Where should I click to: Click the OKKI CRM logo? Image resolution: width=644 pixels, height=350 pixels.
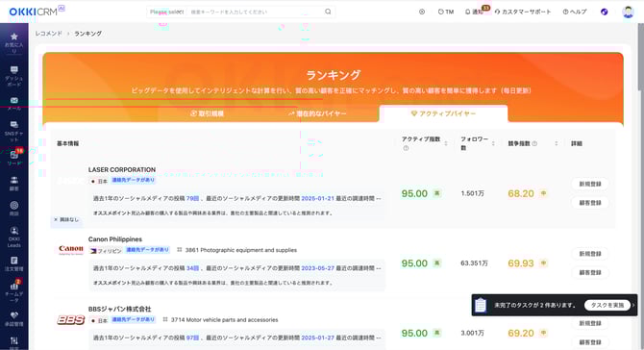[x=37, y=12]
